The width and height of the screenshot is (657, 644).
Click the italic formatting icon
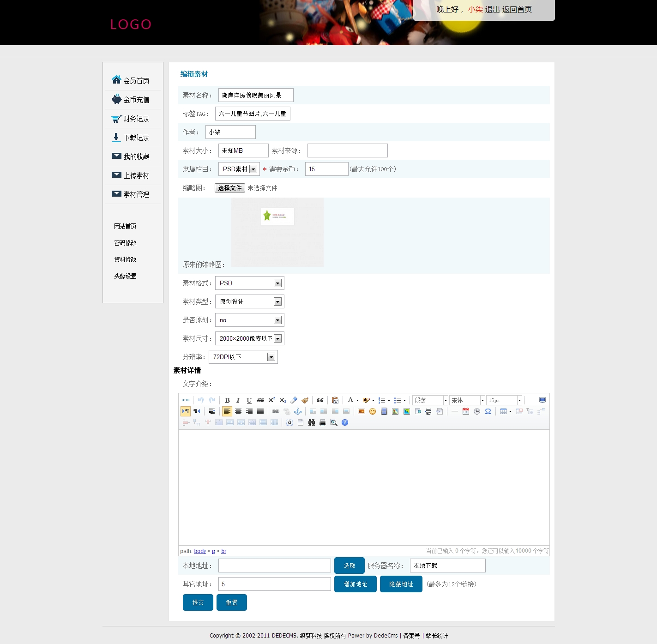tap(238, 400)
